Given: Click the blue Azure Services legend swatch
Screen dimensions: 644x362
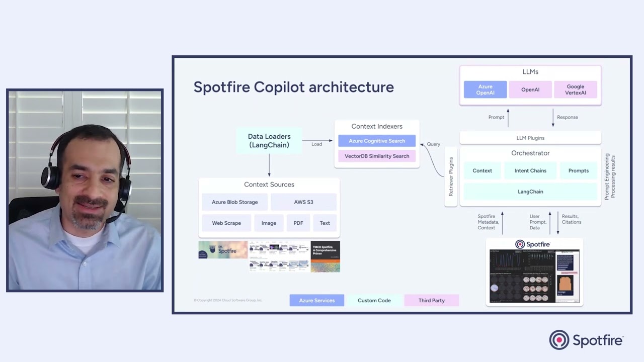Looking at the screenshot, I should [316, 300].
